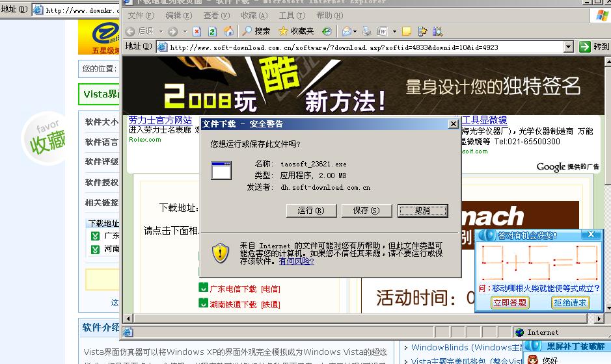Click the 2008玩酷新方法 banner ad
Screen dimensions: 611x364
(x=363, y=85)
